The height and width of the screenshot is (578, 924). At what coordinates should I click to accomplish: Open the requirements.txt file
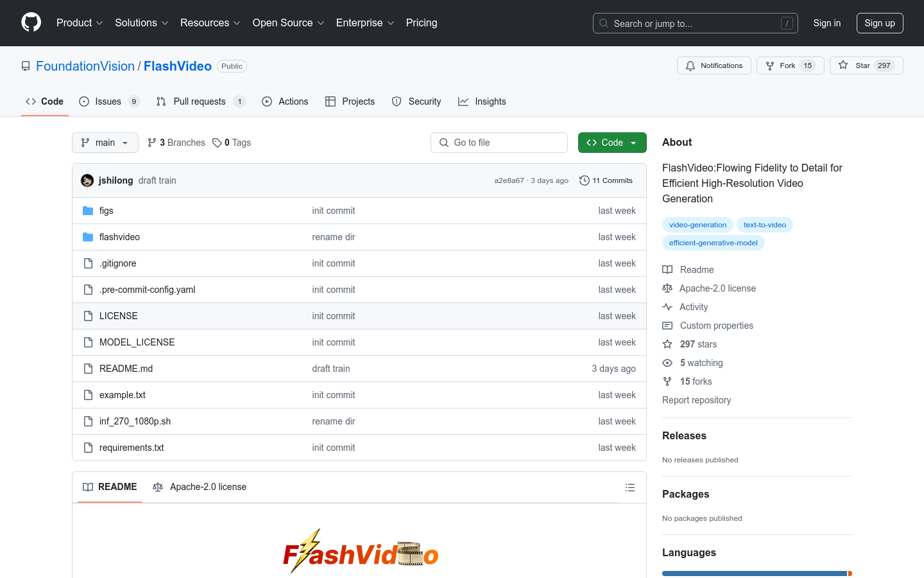click(x=132, y=448)
